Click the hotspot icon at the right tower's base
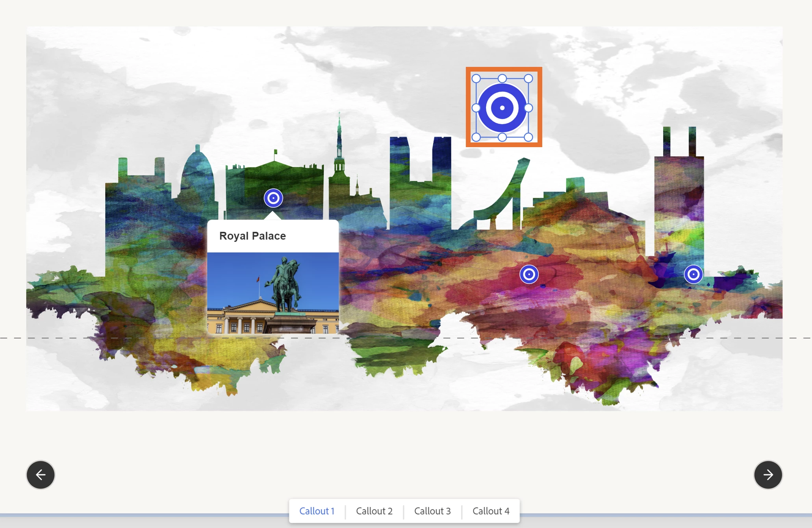 [693, 274]
